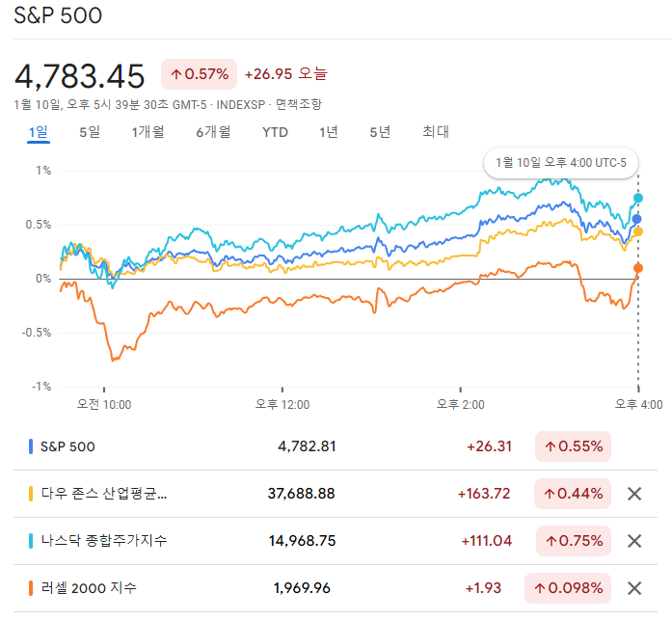Image resolution: width=672 pixels, height=621 pixels.
Task: Open the S&P 500 comparison row
Action: tap(336, 446)
